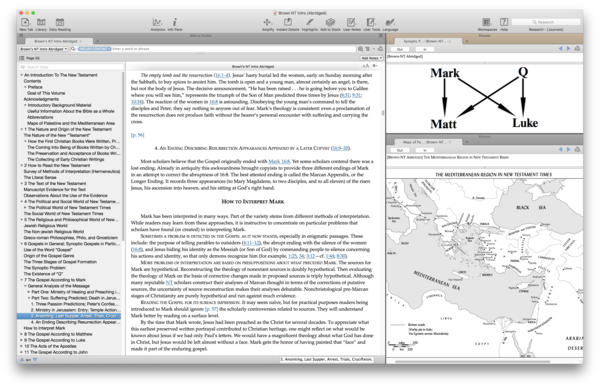Zoom In on Synoptic picture pane

coord(425,49)
